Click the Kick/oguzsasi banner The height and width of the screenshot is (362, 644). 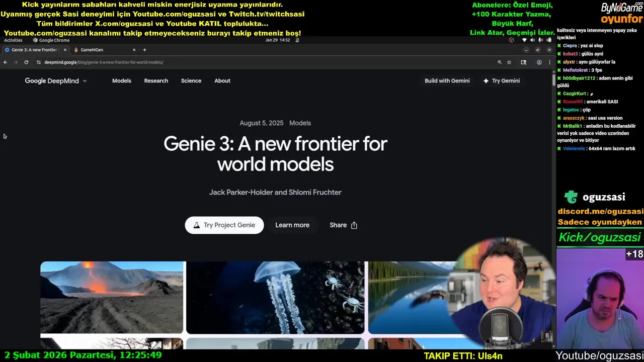600,237
